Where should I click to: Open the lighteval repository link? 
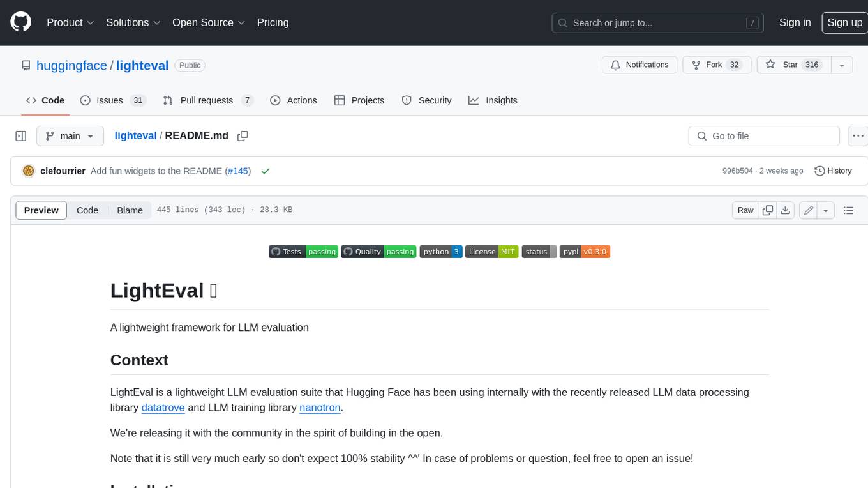tap(142, 65)
